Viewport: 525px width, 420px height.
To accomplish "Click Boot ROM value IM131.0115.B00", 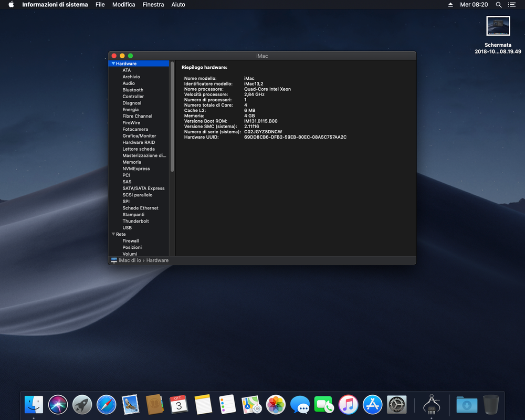I will pyautogui.click(x=261, y=121).
